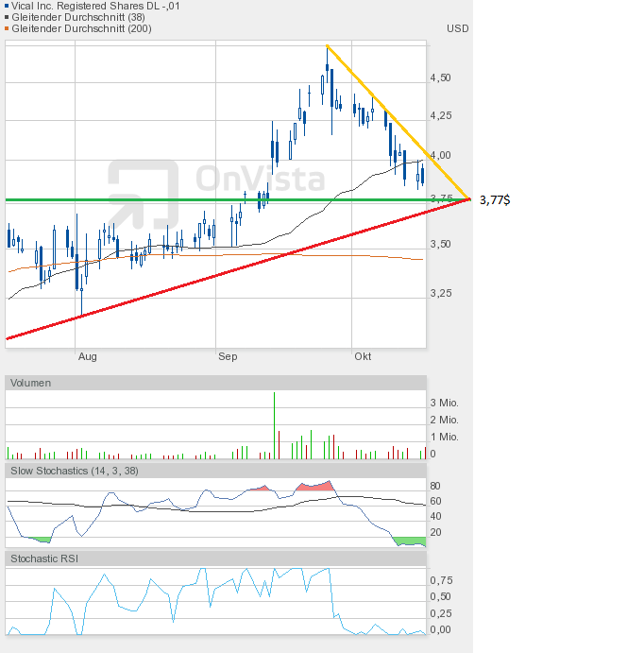Click the black 38-day moving average legend marker
The image size is (644, 653).
(8, 17)
